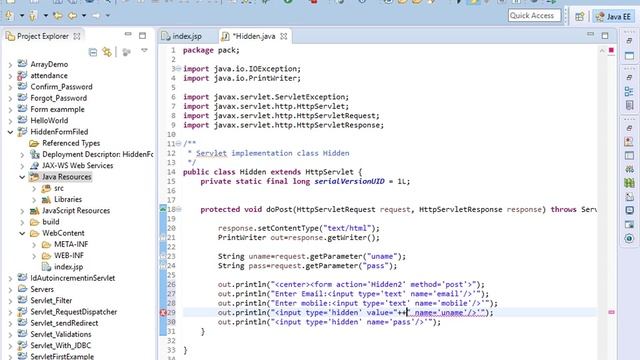Open the Previous Annotation options dropdown
Screen dimensions: 640x360
45,16
